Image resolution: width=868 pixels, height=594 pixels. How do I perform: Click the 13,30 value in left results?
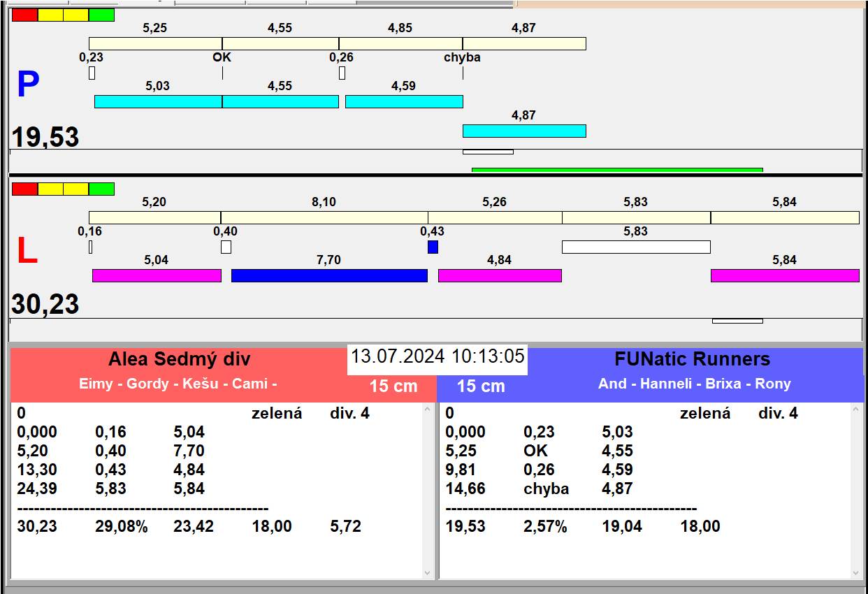click(x=37, y=470)
